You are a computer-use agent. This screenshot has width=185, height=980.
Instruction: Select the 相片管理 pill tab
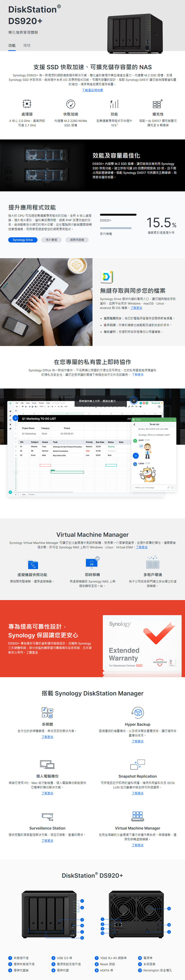coord(51,240)
